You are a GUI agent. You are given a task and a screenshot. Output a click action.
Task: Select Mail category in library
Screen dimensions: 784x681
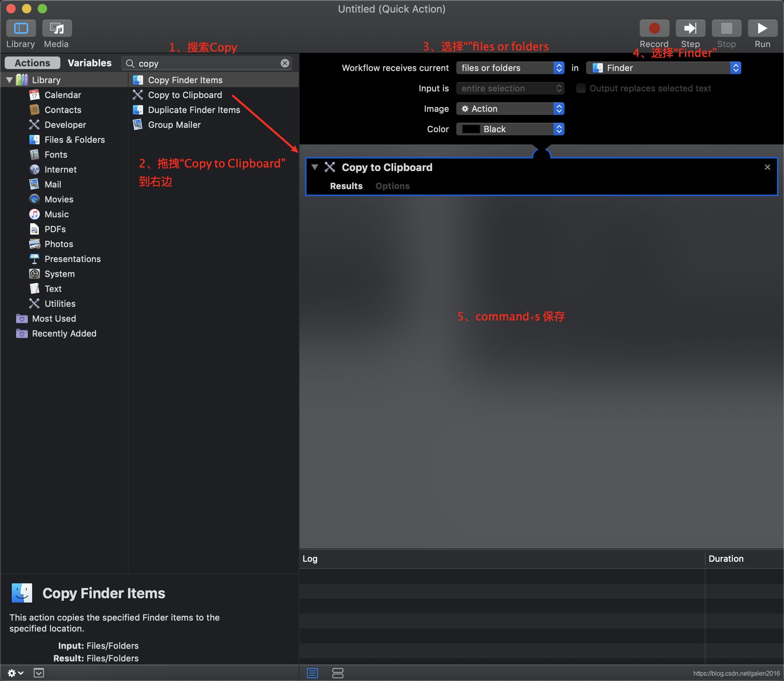click(53, 184)
